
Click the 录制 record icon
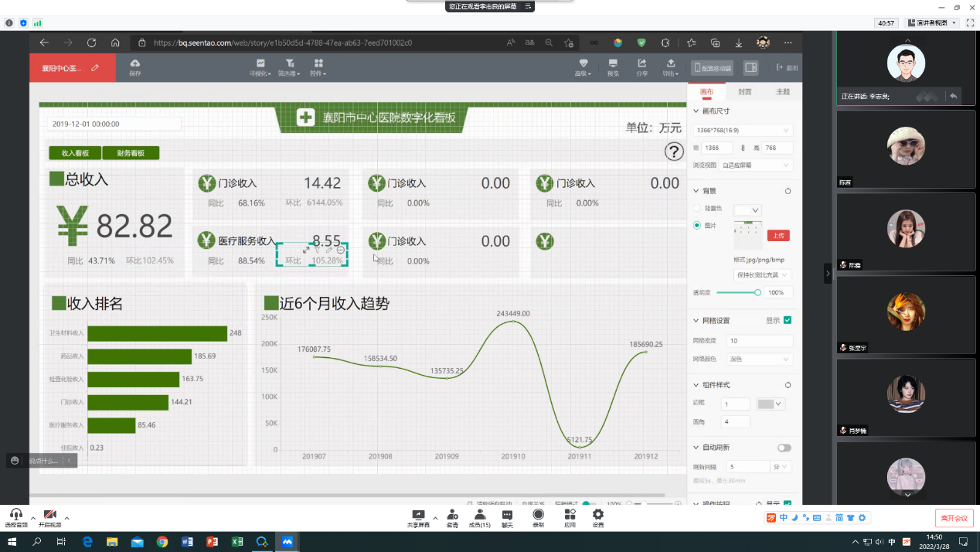[x=538, y=515]
